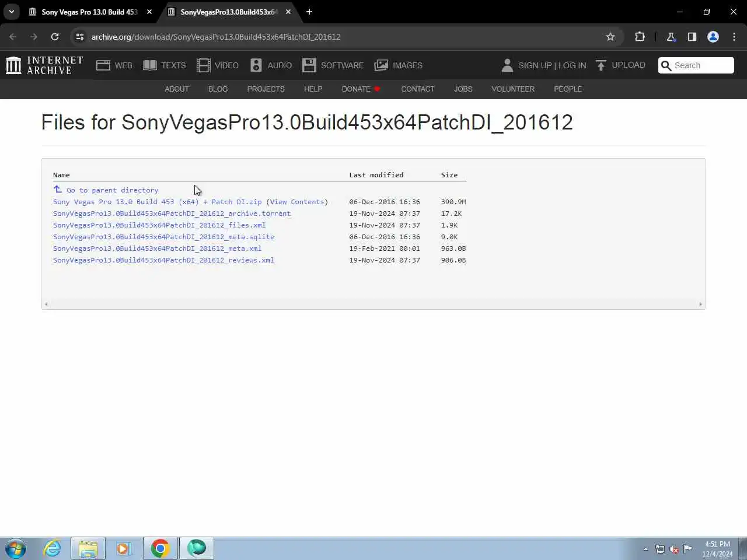747x560 pixels.
Task: Open the ABOUT menu item
Action: tap(177, 89)
